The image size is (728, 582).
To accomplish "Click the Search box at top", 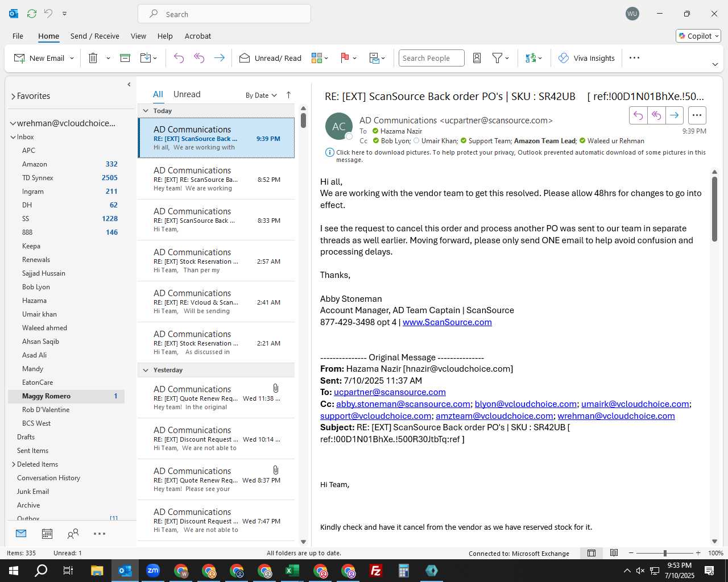I will tap(224, 14).
